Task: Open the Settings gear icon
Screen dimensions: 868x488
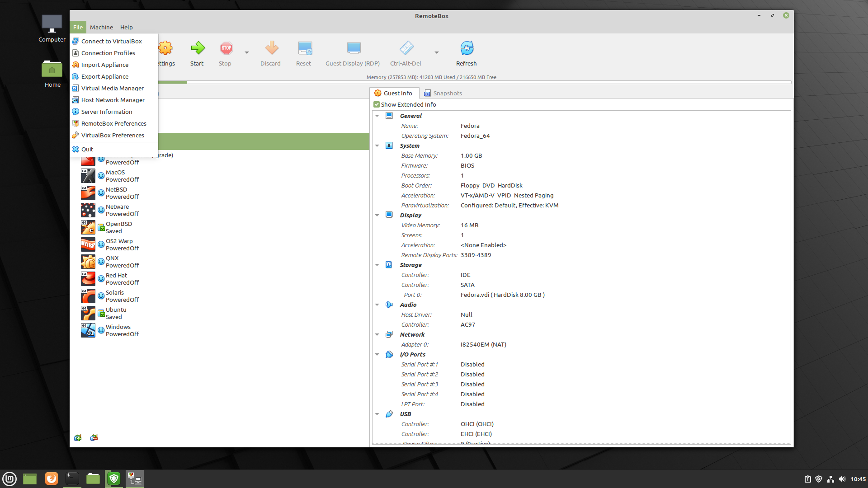Action: pos(165,48)
